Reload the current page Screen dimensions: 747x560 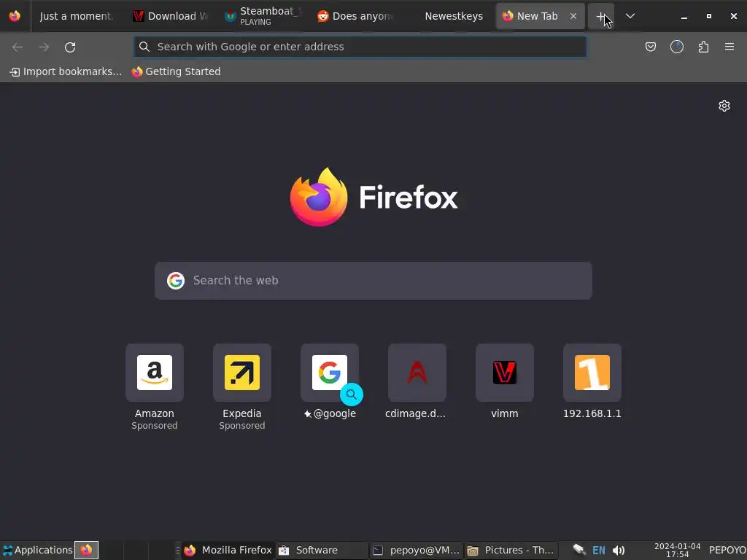pos(70,47)
